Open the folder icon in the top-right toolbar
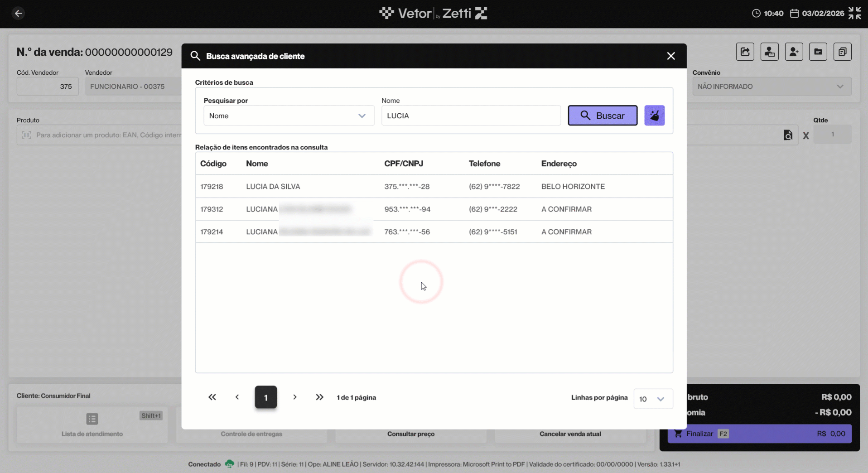 click(818, 52)
